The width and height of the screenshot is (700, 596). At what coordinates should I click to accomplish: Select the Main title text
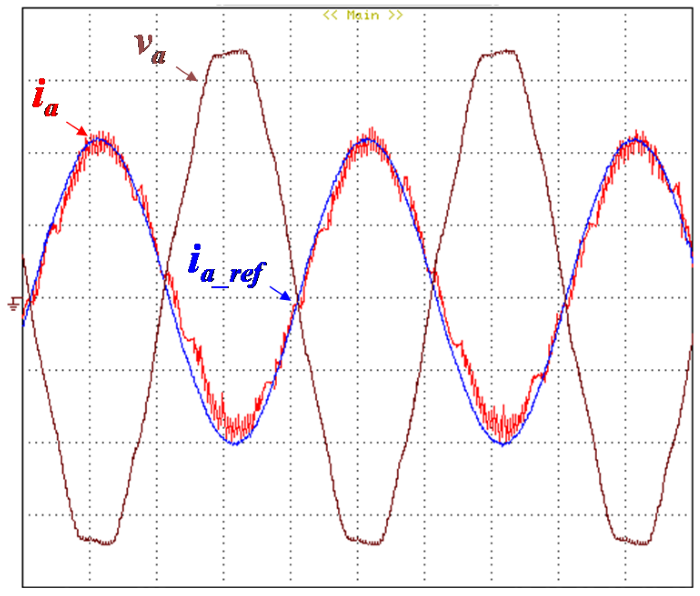tap(363, 15)
